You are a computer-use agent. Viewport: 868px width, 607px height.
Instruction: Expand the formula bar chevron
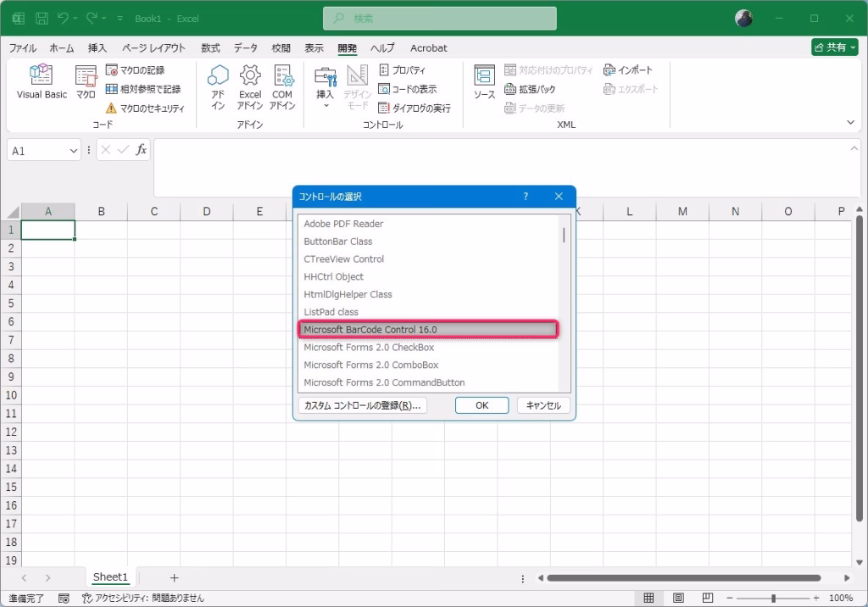tap(854, 148)
